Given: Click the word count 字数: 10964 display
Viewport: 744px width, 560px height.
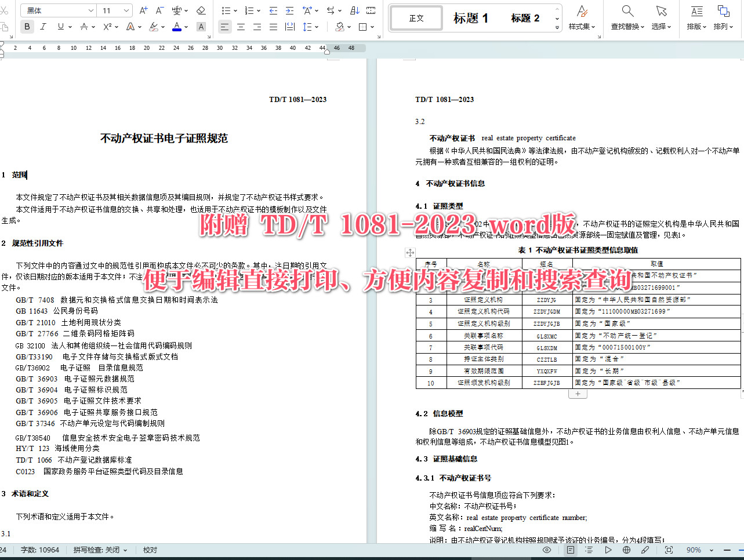Looking at the screenshot, I should (x=39, y=550).
